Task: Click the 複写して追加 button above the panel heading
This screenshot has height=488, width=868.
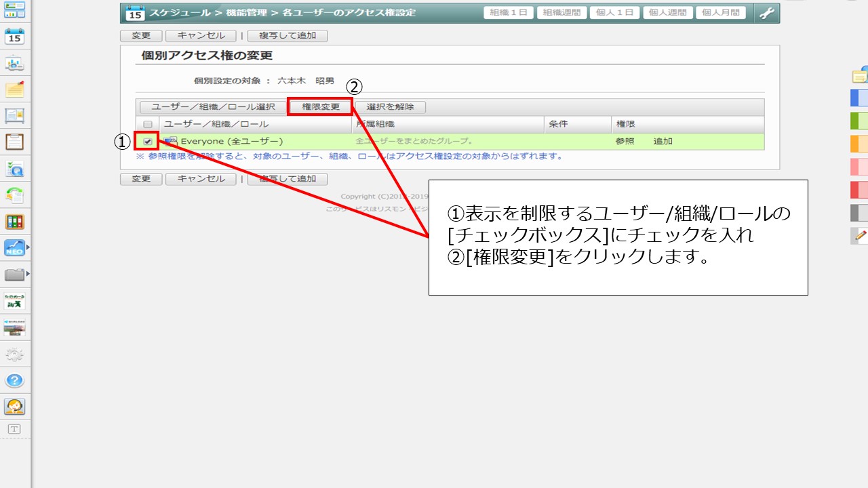Action: (x=288, y=36)
